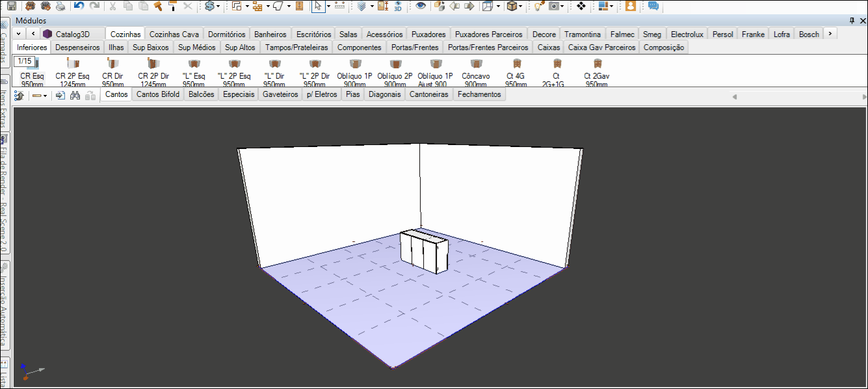Click the Save floppy disk icon

point(12,6)
